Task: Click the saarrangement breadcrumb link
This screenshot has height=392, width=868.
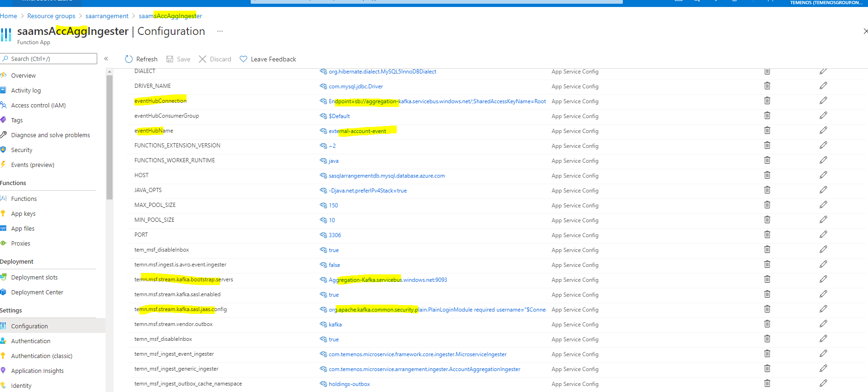Action: coord(107,16)
